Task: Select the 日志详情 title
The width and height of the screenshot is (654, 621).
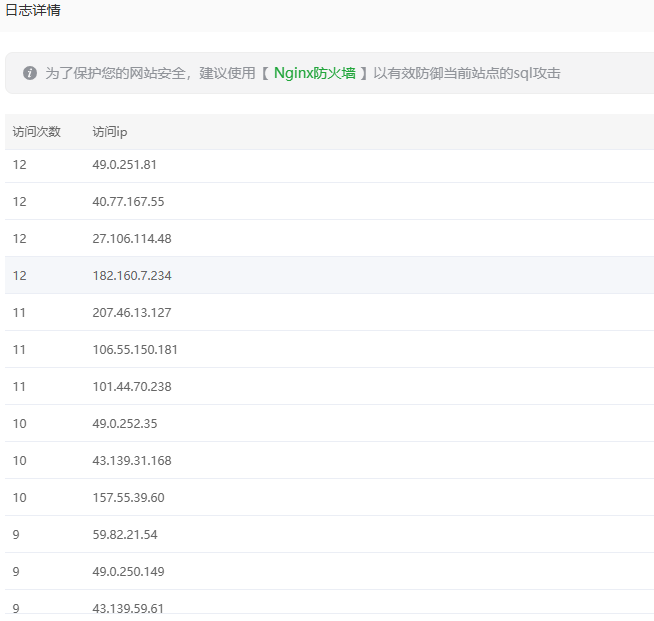Action: tap(33, 10)
